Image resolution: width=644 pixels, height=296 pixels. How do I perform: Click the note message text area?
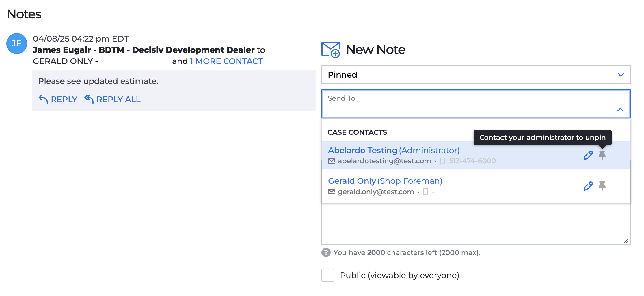click(x=476, y=224)
